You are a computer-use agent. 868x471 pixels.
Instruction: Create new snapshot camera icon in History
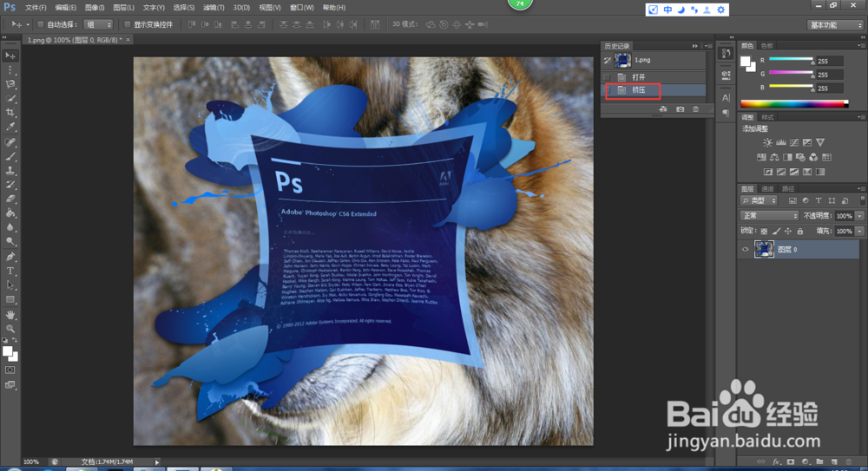(x=680, y=109)
